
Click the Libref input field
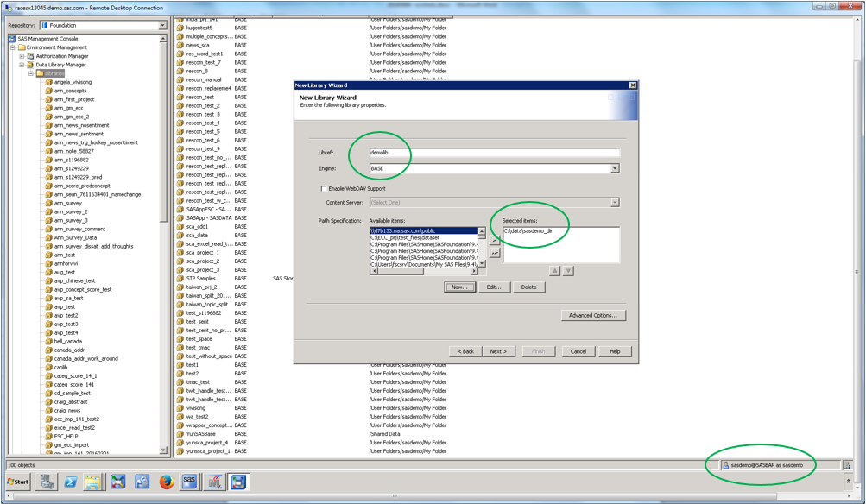[495, 153]
